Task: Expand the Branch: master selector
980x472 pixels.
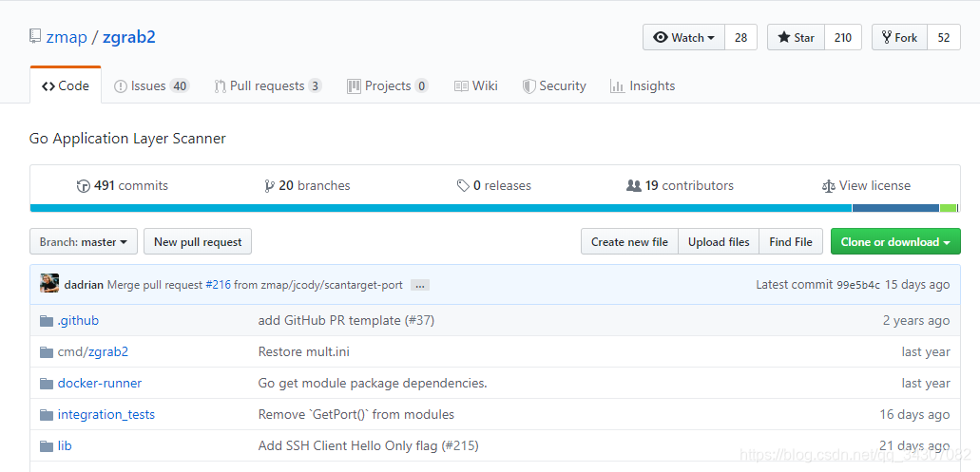Action: point(84,242)
